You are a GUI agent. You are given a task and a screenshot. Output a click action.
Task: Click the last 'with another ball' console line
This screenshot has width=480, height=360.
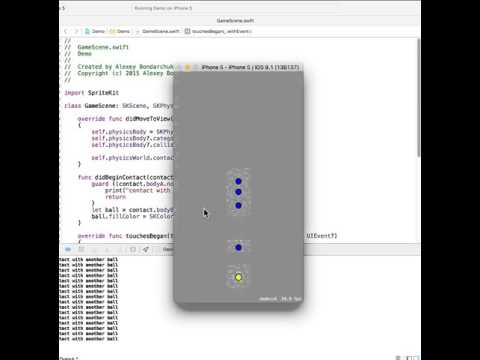(89, 339)
